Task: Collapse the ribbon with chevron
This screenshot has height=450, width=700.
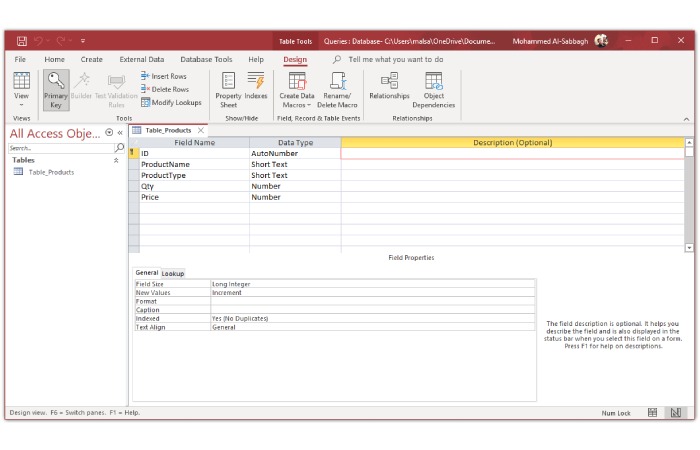Action: pos(686,119)
